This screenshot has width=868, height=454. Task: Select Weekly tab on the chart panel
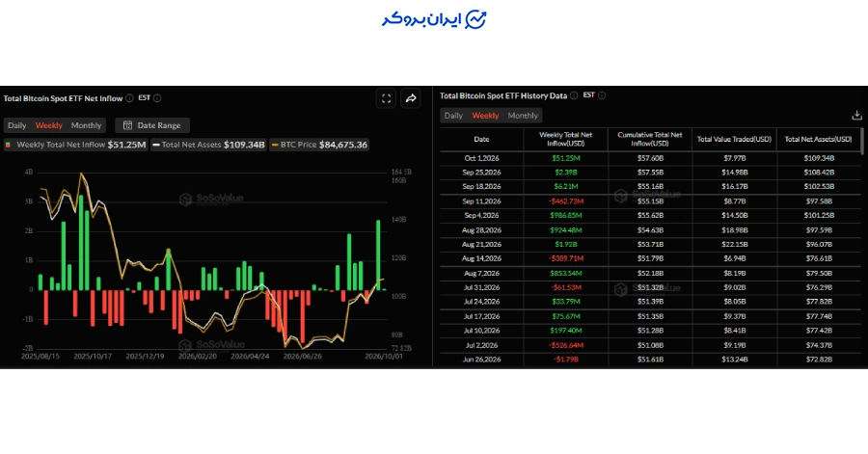[x=49, y=125]
